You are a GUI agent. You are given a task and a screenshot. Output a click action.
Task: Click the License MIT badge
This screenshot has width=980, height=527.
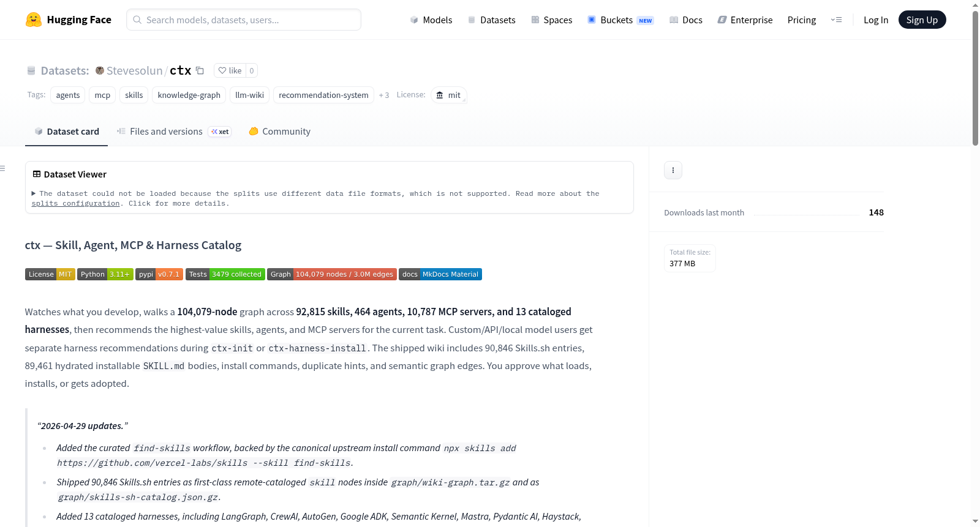coord(50,274)
